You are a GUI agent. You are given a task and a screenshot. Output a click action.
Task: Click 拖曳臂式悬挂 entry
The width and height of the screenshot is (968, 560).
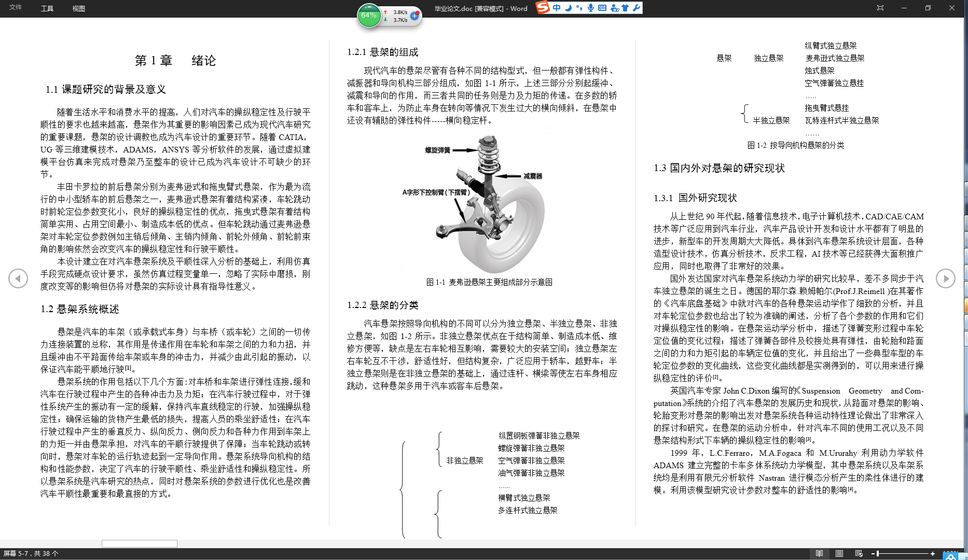(827, 108)
